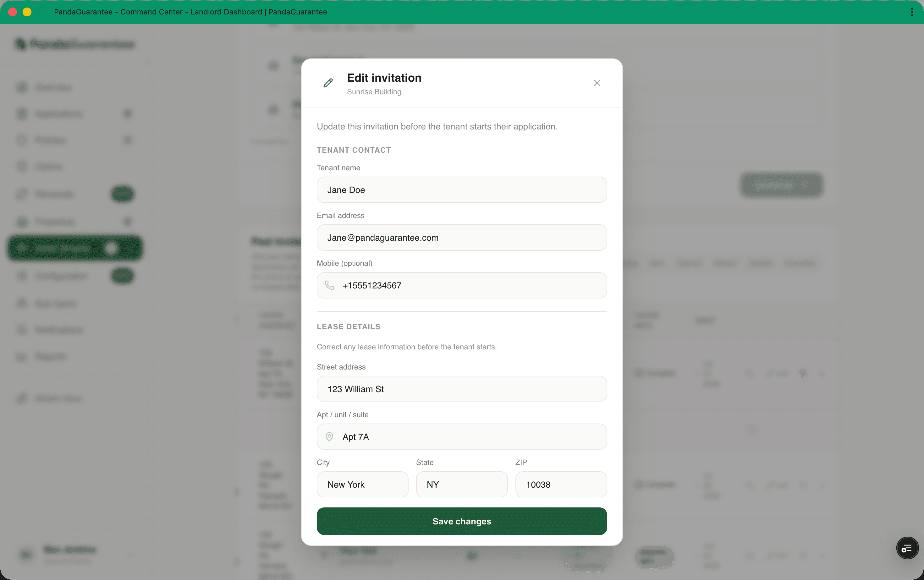Screen dimensions: 924x580
Task: Select the Street address input field
Action: pyautogui.click(x=462, y=389)
